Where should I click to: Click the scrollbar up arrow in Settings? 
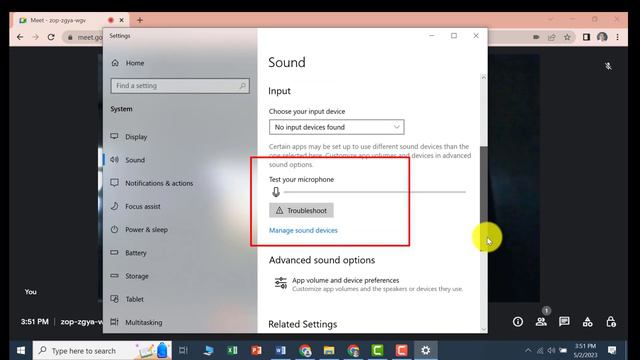coord(483,77)
